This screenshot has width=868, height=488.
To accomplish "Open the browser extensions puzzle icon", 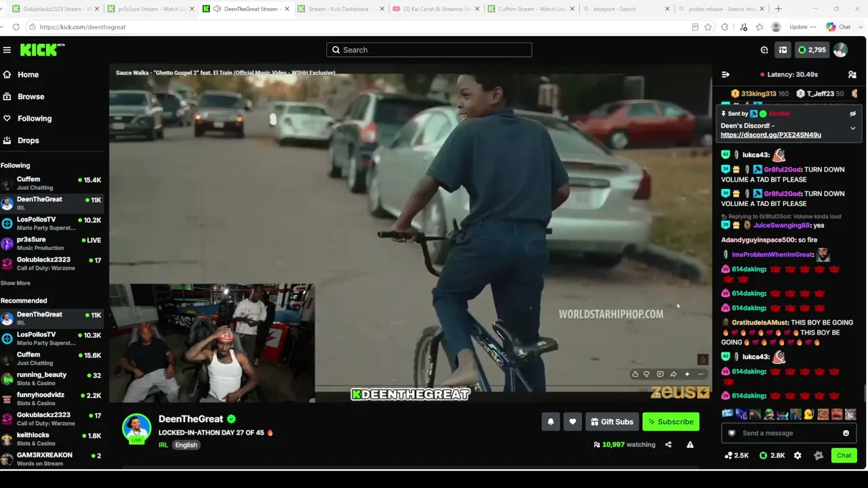I will (725, 27).
